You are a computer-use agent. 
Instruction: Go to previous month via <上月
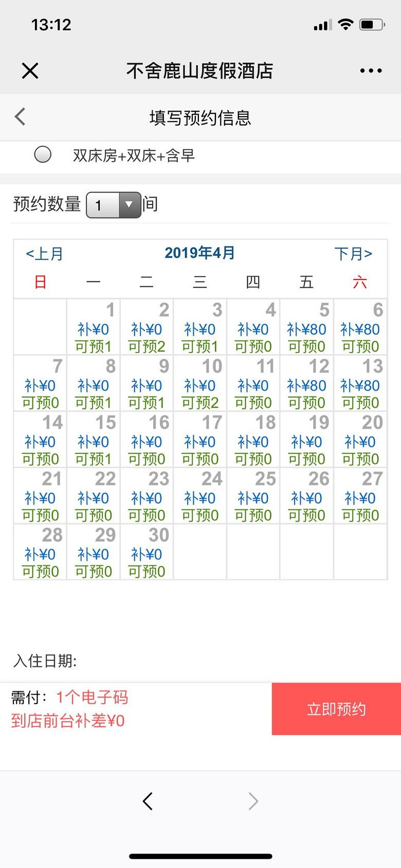click(44, 253)
